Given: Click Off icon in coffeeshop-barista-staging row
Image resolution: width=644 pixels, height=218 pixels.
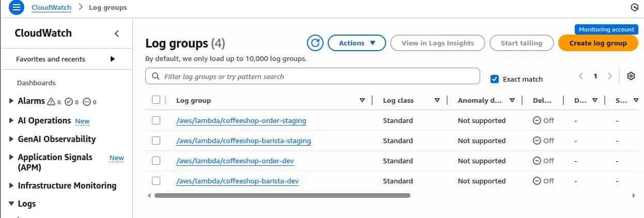Looking at the screenshot, I should pos(537,141).
